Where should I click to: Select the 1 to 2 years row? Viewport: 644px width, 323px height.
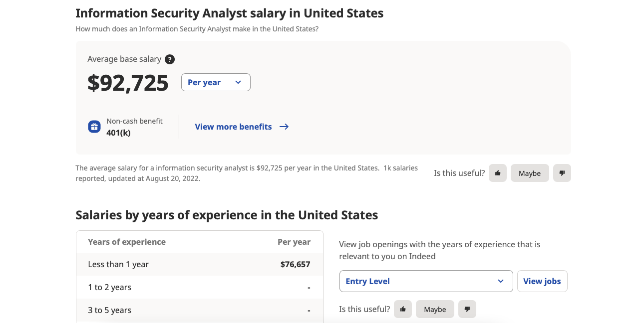199,287
